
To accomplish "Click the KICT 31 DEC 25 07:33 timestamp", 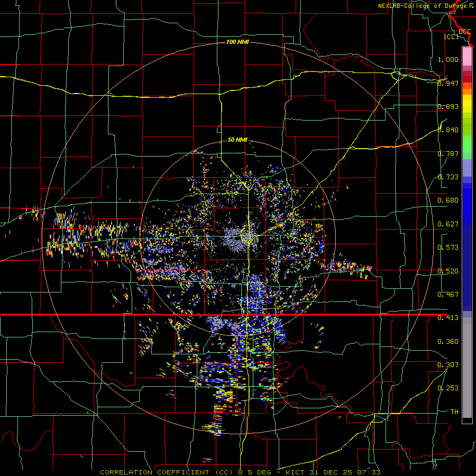I will (333, 472).
